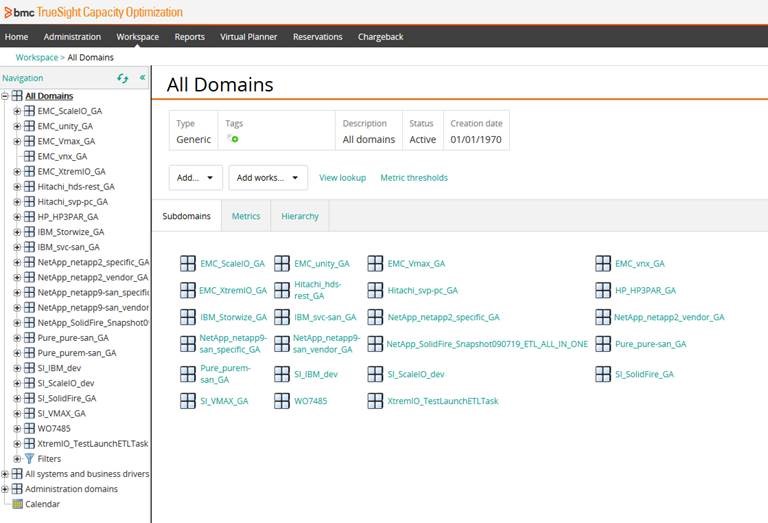Click the green add tag icon

[234, 139]
